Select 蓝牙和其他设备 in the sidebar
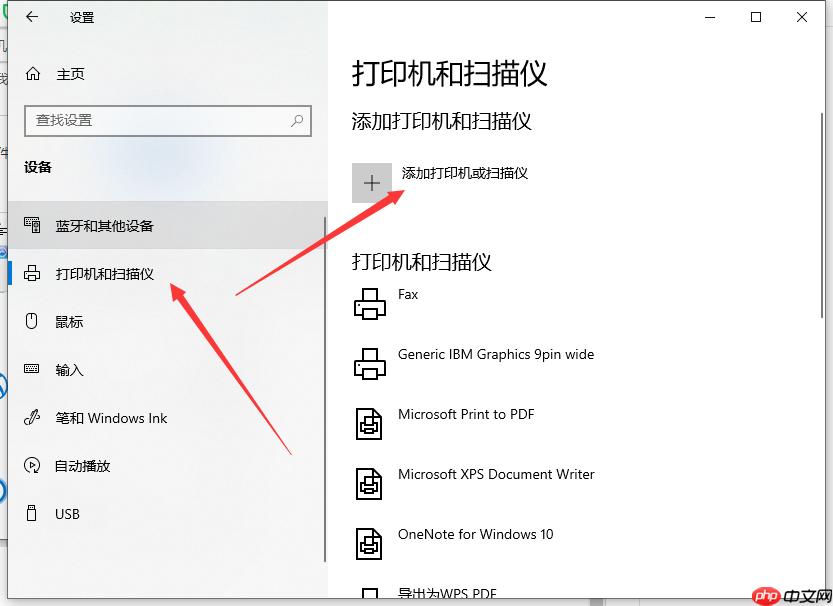 [105, 225]
